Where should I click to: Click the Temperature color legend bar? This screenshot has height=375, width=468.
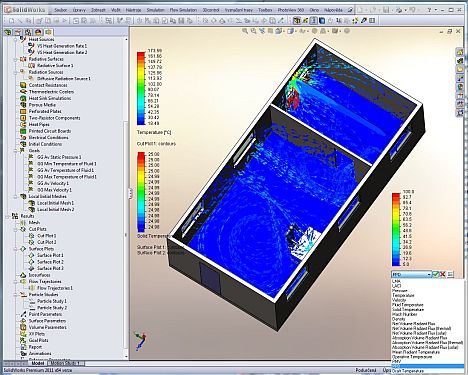coord(141,88)
